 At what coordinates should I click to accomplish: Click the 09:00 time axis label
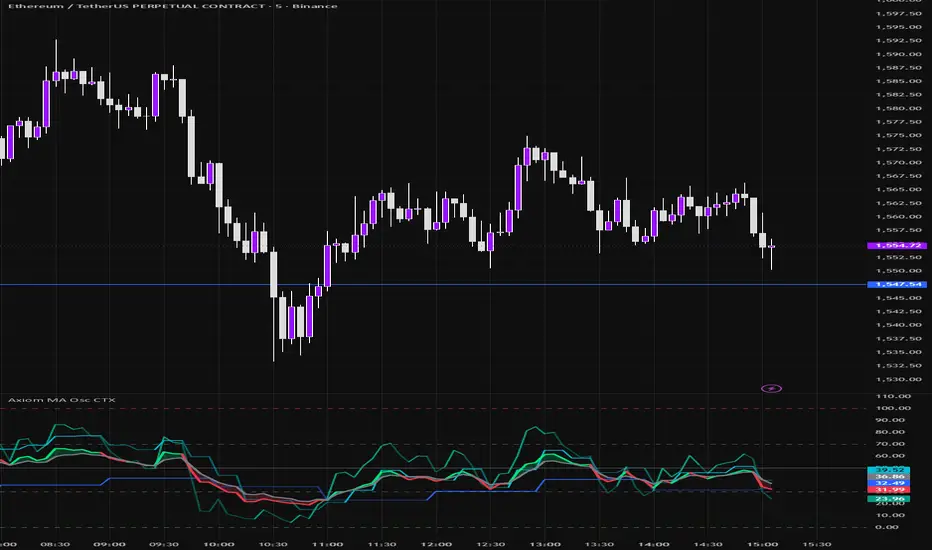[109, 544]
